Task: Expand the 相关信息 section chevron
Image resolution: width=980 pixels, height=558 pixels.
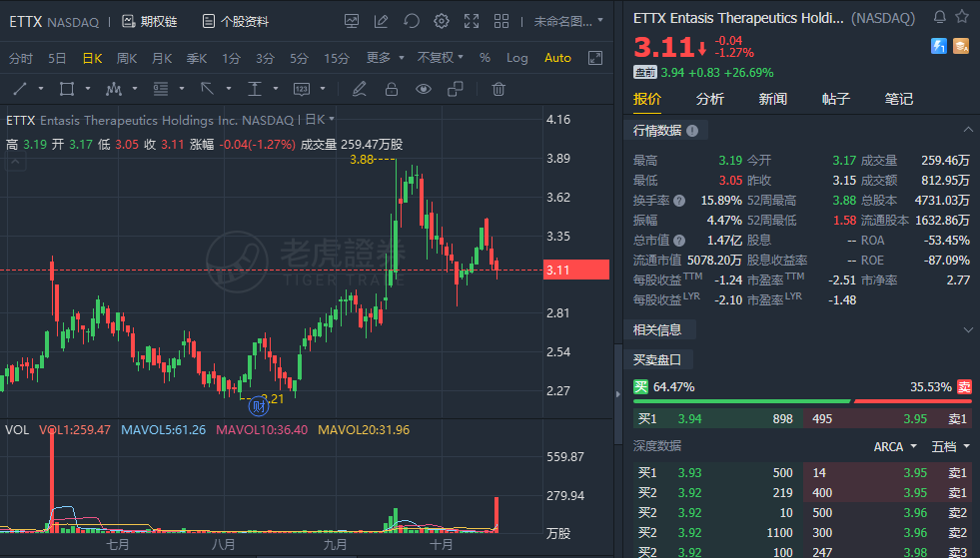Action: (x=968, y=330)
